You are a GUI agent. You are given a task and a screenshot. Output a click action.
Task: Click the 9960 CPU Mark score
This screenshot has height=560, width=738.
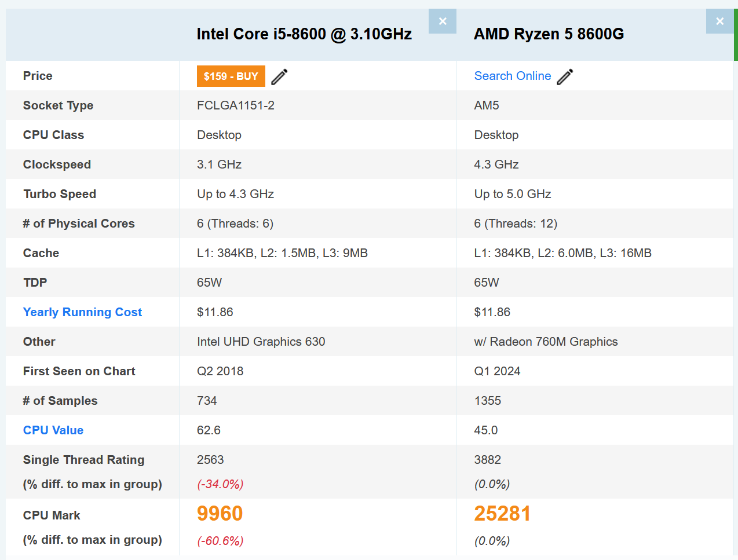[220, 514]
